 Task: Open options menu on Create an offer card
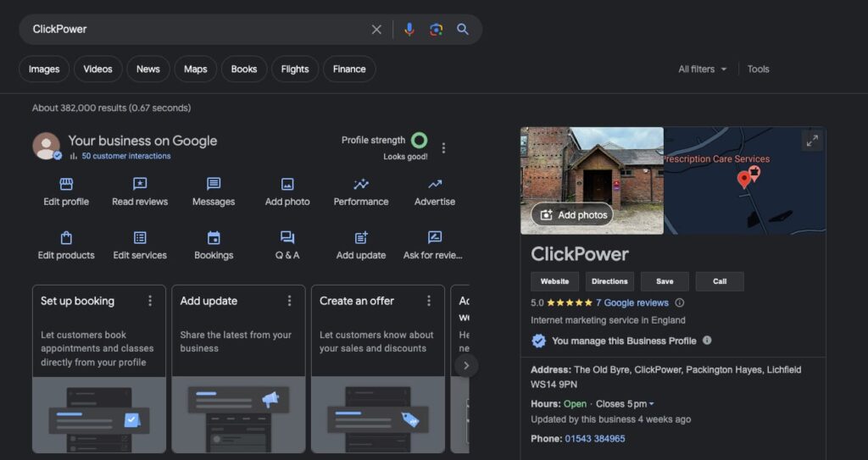[x=429, y=301]
